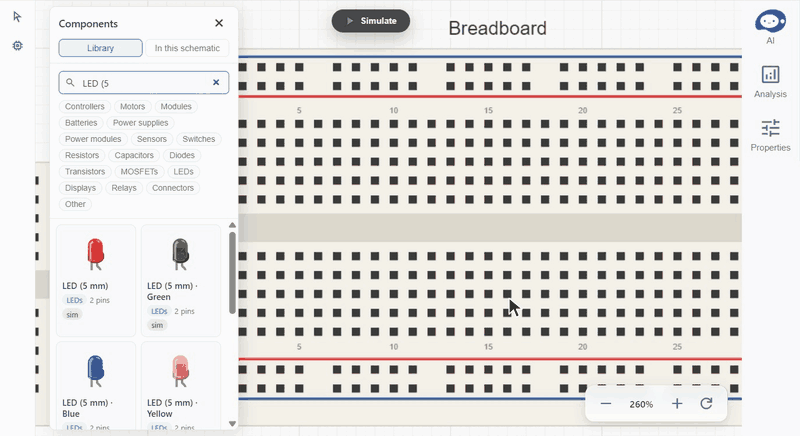
Task: Filter by Capacitors category
Action: coord(134,156)
